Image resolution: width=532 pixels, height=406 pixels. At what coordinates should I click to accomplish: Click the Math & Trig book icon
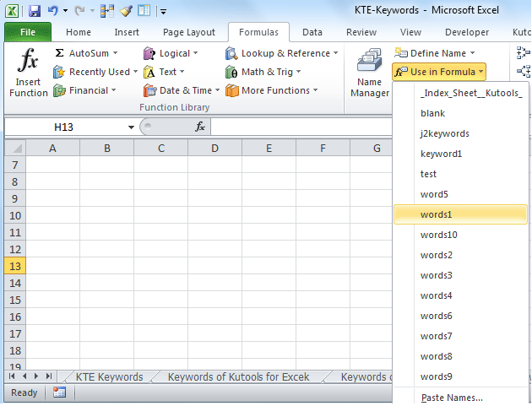pos(231,72)
